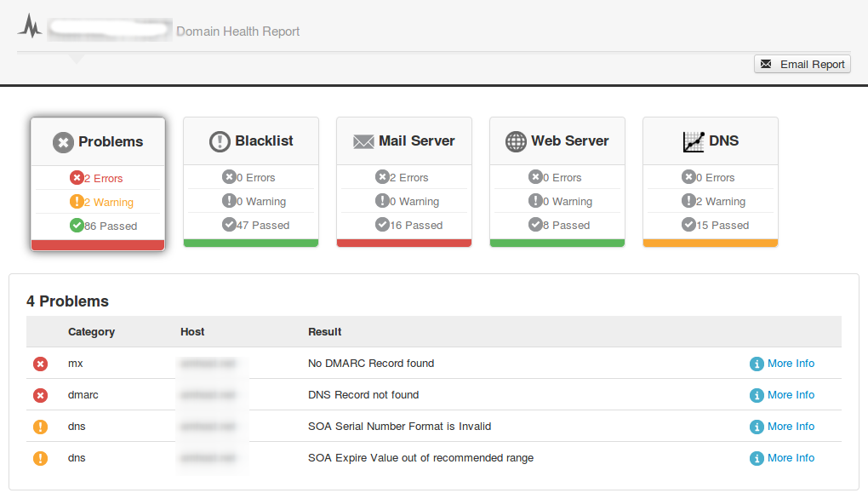Click the Email Report button

[802, 64]
